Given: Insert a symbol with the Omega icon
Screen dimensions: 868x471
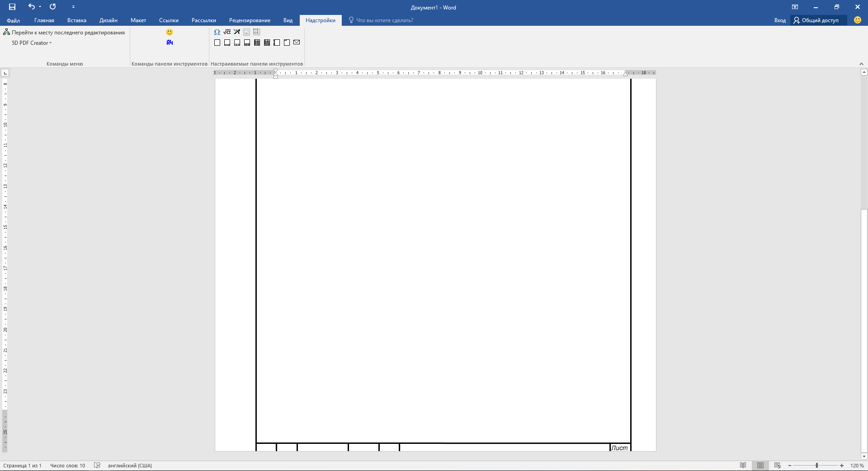Looking at the screenshot, I should (x=217, y=32).
